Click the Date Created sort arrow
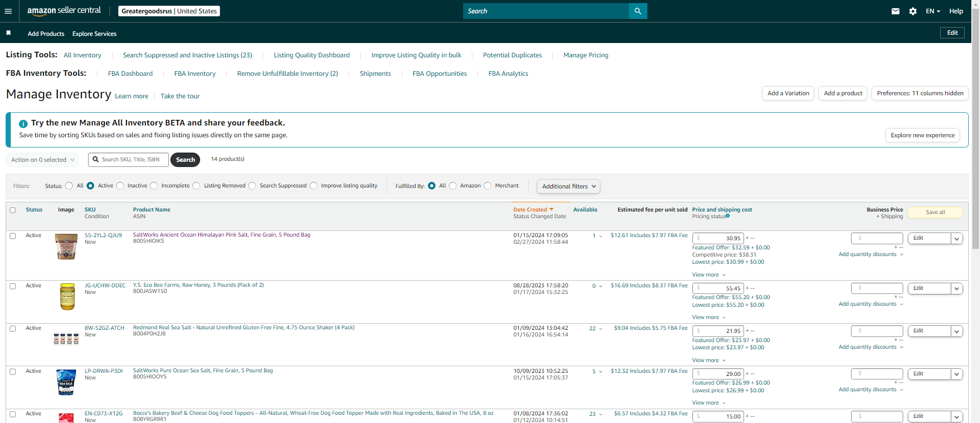Screen dimensions: 980x423 coord(551,209)
